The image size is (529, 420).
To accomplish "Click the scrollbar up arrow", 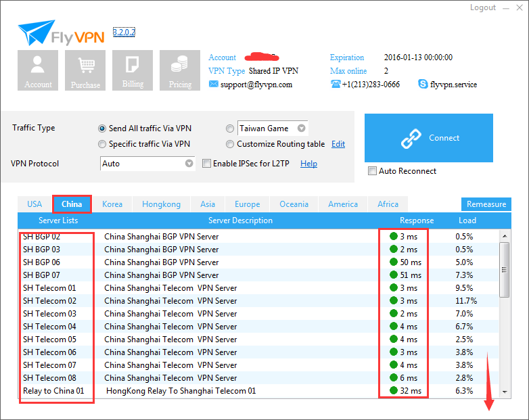I will click(x=505, y=236).
